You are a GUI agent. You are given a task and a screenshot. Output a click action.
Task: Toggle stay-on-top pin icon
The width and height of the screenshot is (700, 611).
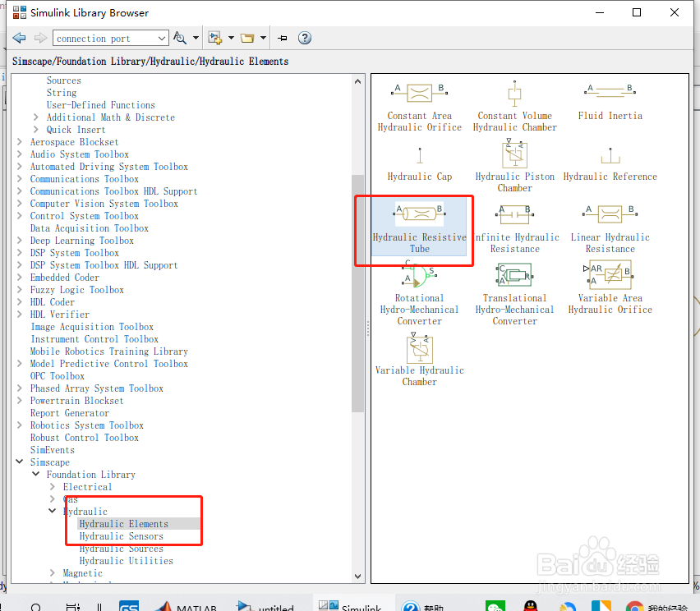click(x=282, y=39)
